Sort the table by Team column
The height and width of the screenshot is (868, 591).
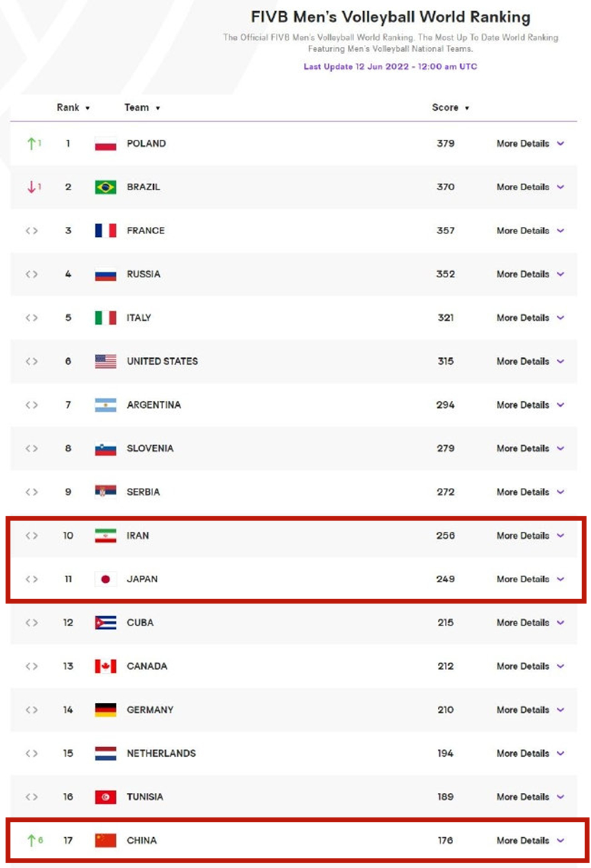tap(142, 108)
